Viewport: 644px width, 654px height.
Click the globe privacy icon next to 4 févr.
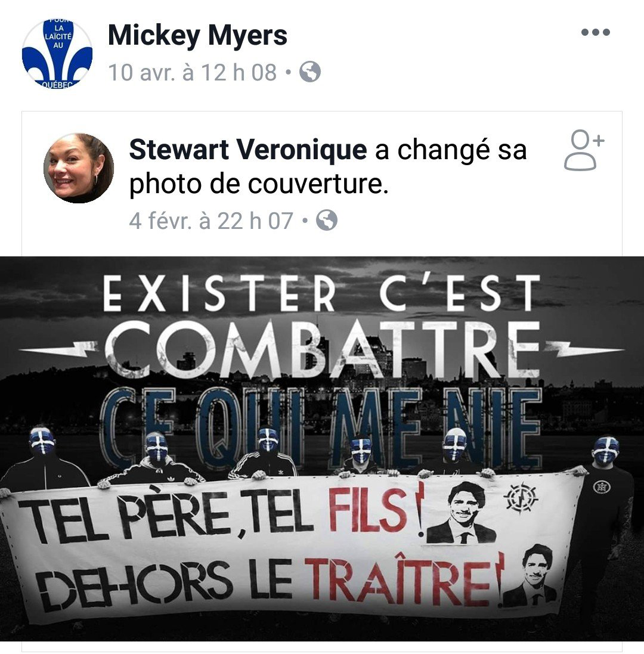coord(327,220)
